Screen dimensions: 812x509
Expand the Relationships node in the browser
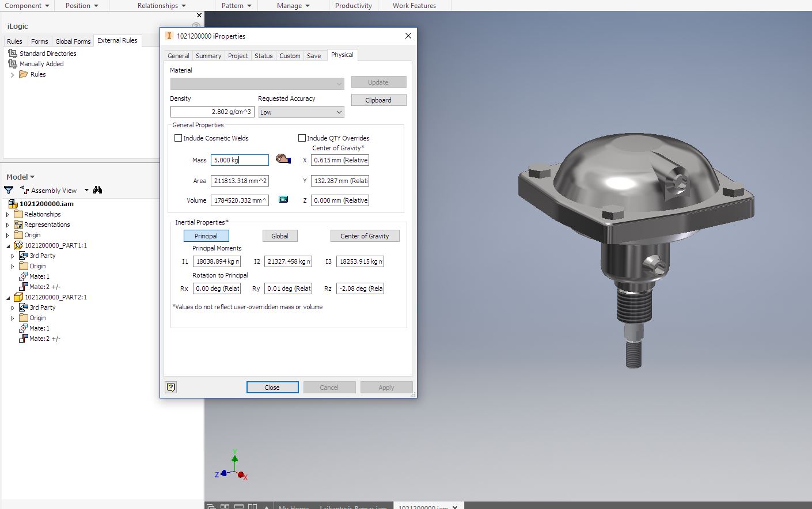7,214
